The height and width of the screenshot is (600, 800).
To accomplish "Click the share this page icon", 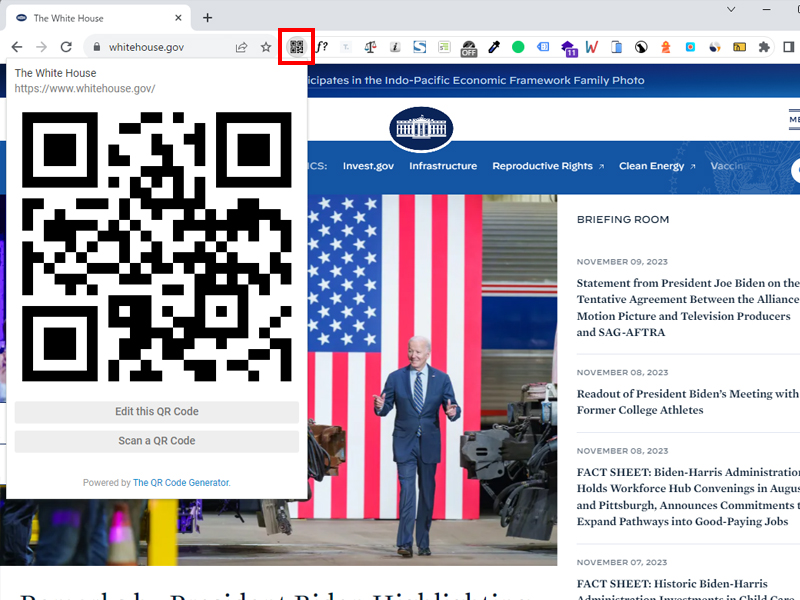I will (x=241, y=47).
